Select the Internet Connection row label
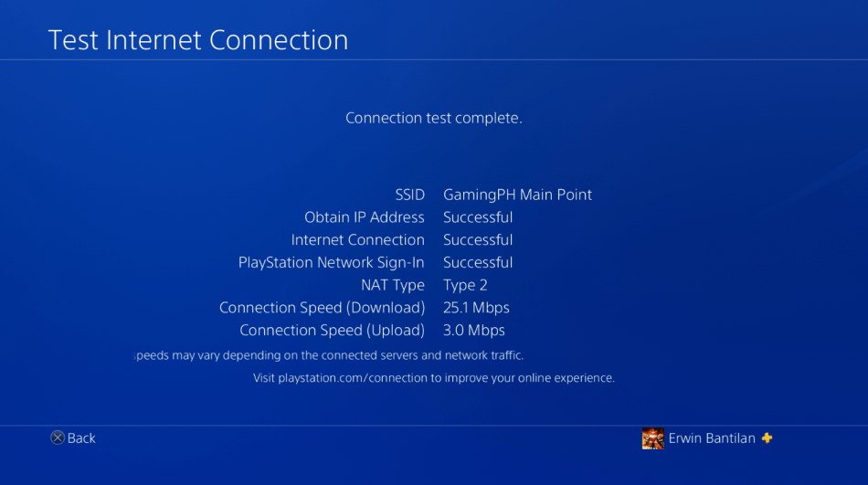 tap(357, 240)
